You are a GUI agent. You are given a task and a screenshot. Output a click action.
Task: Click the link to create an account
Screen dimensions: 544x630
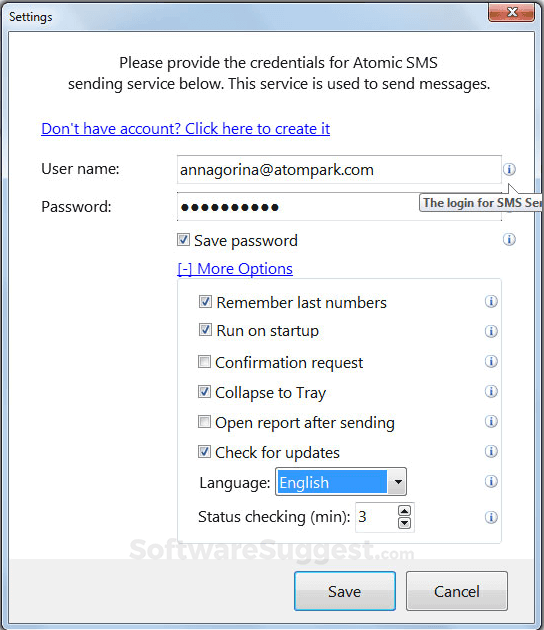[x=186, y=129]
